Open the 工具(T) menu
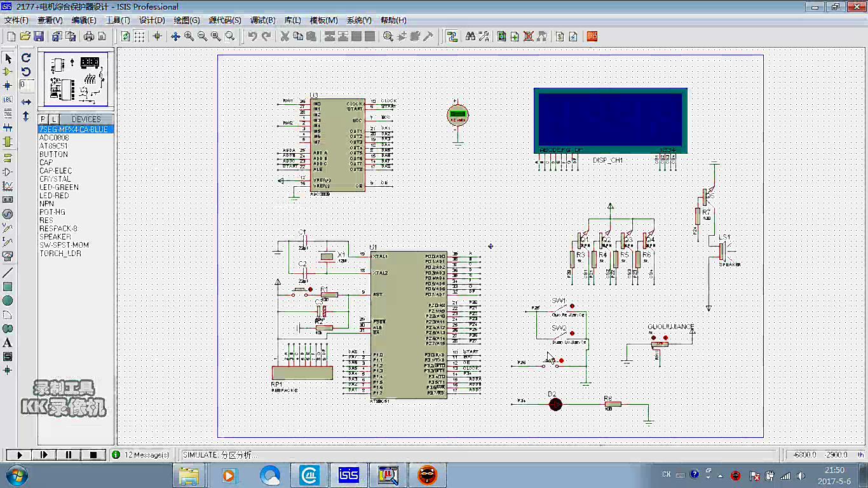 click(118, 20)
